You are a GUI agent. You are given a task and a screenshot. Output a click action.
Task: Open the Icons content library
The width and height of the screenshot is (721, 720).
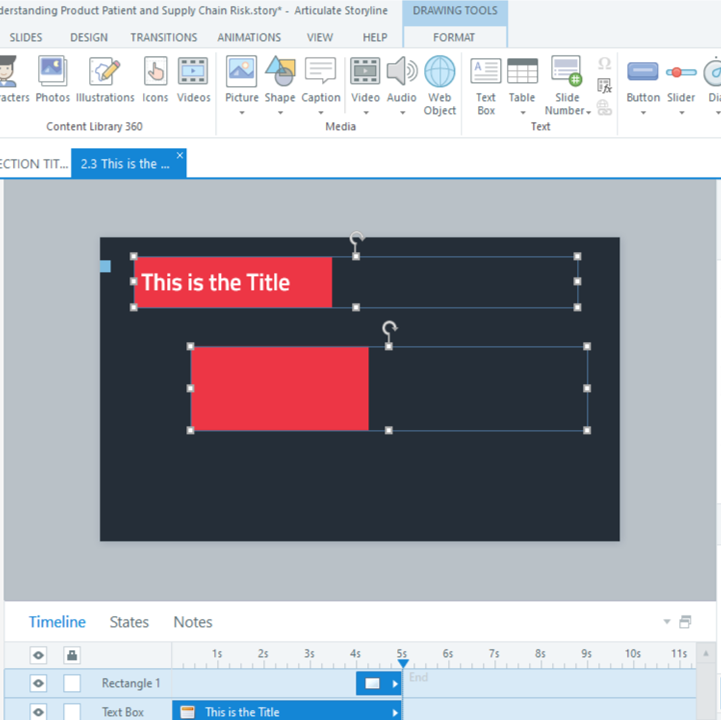155,79
